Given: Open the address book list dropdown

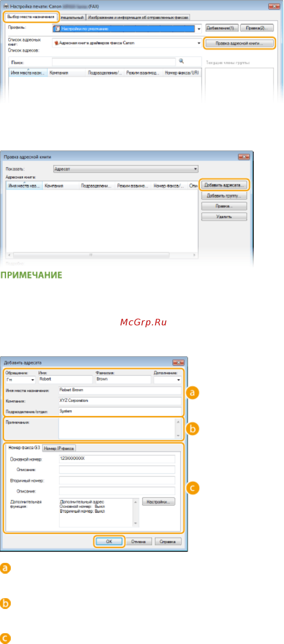Looking at the screenshot, I should [199, 43].
